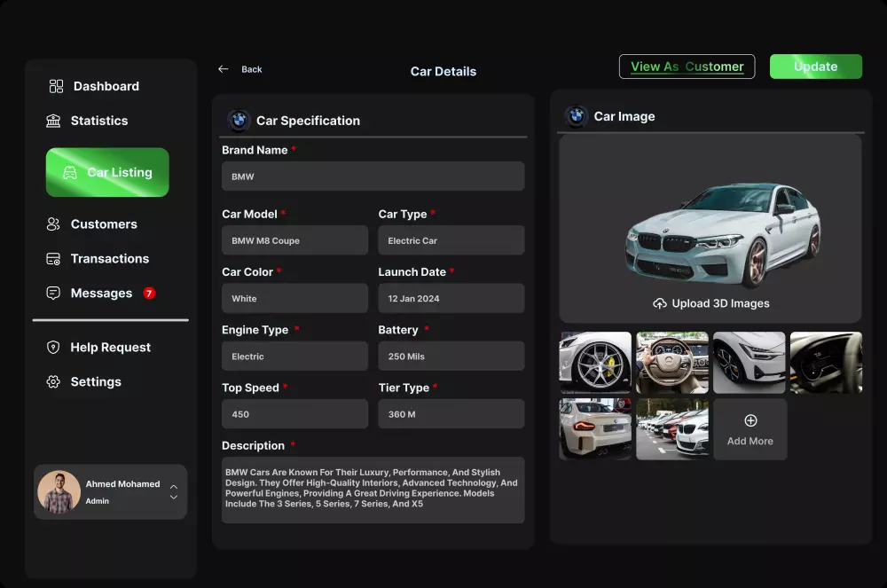This screenshot has width=887, height=588.
Task: Open the Statistics menu item
Action: tap(87, 121)
